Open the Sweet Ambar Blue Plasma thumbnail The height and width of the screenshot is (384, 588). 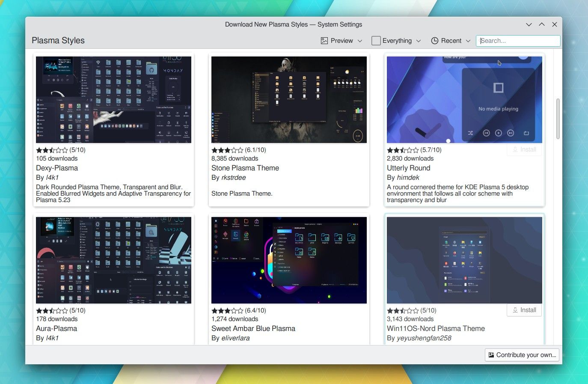pos(289,260)
